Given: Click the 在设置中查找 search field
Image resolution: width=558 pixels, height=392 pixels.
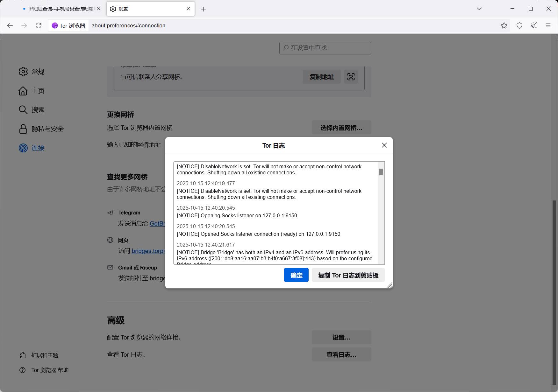Looking at the screenshot, I should (325, 48).
